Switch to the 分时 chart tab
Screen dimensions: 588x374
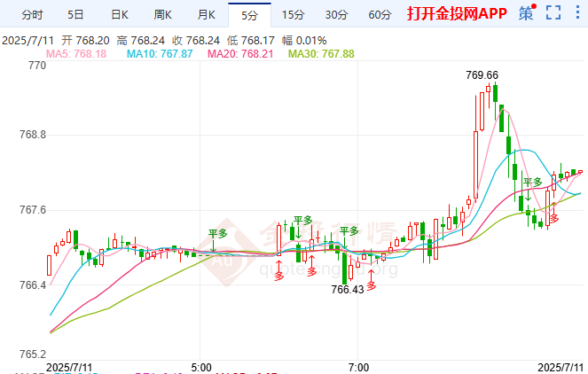pyautogui.click(x=32, y=15)
